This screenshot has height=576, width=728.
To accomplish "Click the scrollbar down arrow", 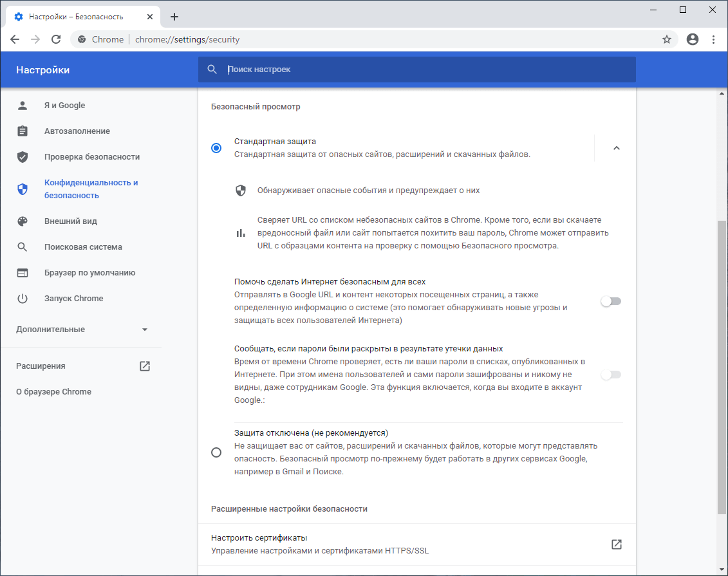I will [x=722, y=570].
